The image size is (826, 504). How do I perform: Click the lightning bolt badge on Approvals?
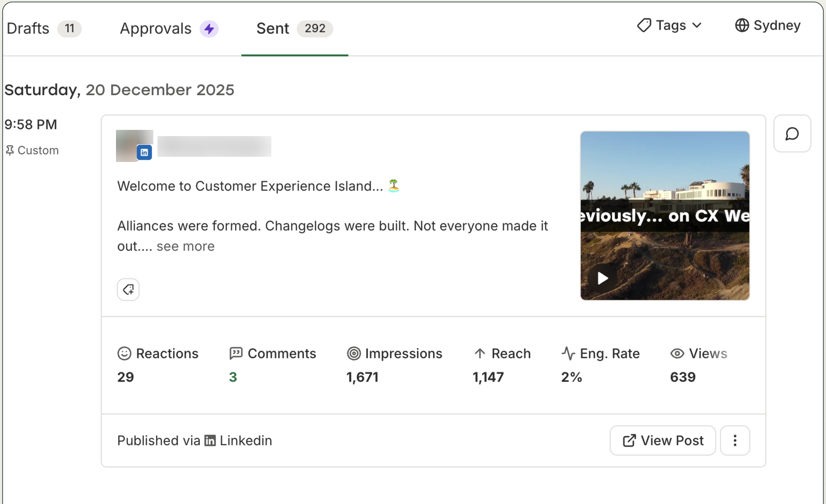(x=209, y=28)
